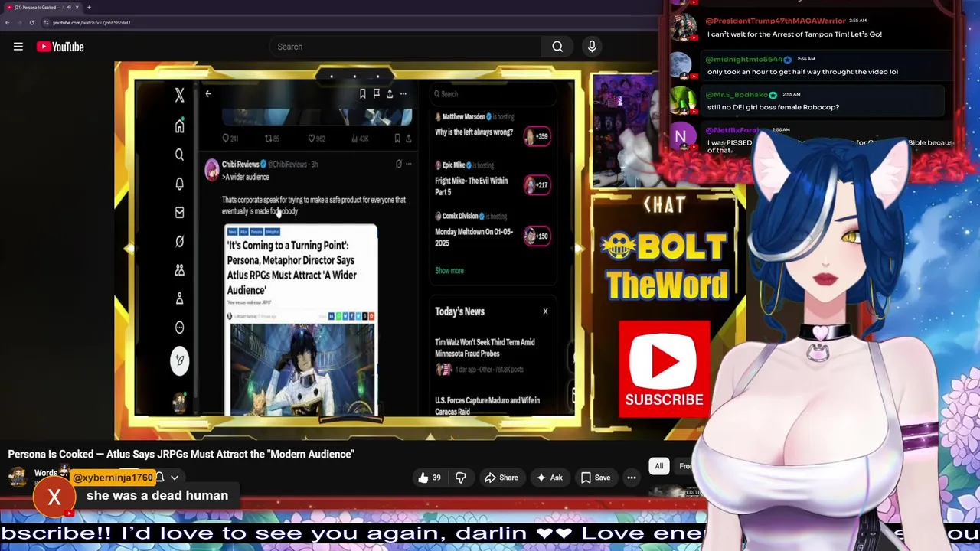Expand the notification bell dropdown chevron
Image resolution: width=980 pixels, height=551 pixels.
click(175, 478)
